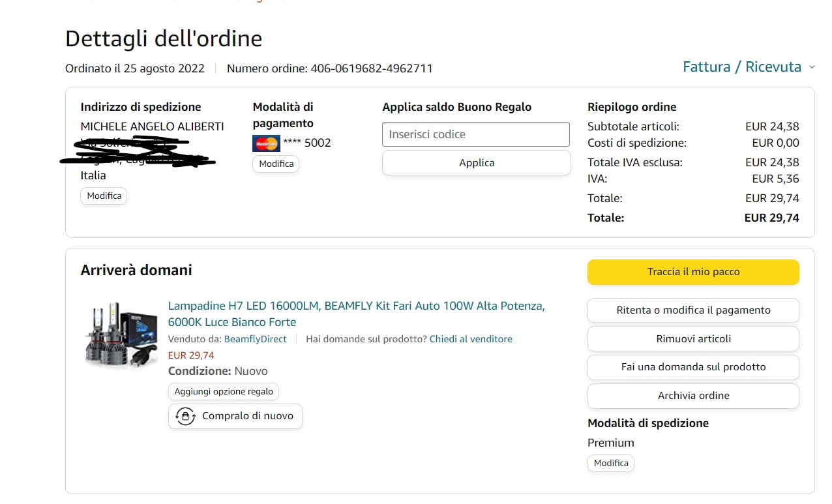The height and width of the screenshot is (504, 832).
Task: Click the Chiedi al venditore link
Action: pyautogui.click(x=471, y=339)
